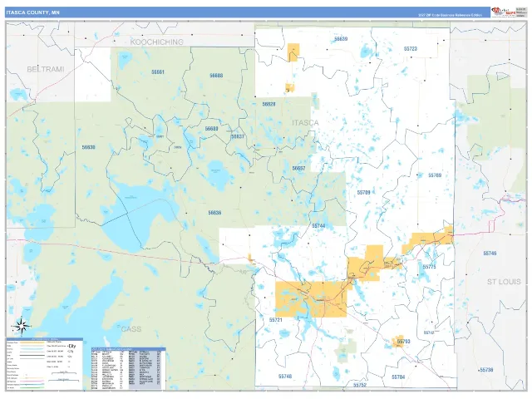
Task: Click ZIP code label 55738
Action: [486, 370]
